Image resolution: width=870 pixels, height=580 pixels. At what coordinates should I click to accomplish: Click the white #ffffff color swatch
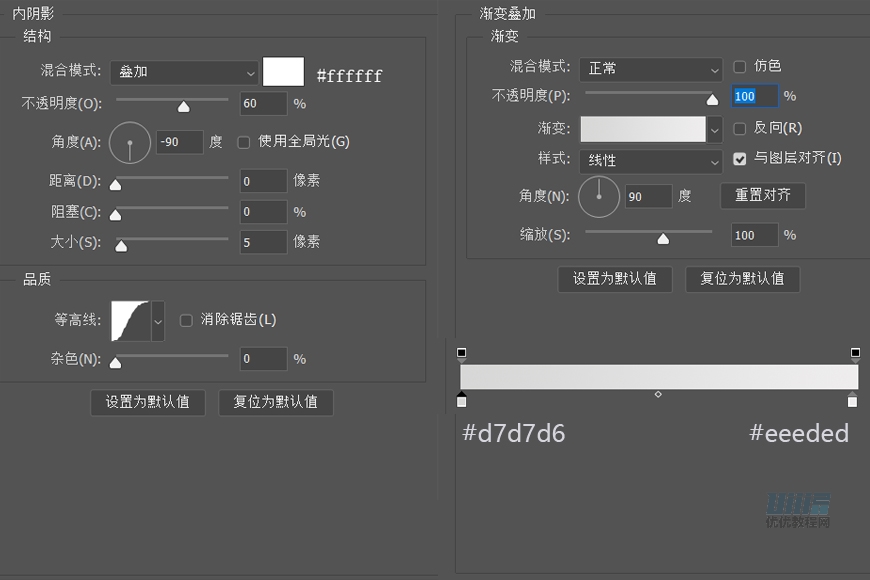(283, 71)
